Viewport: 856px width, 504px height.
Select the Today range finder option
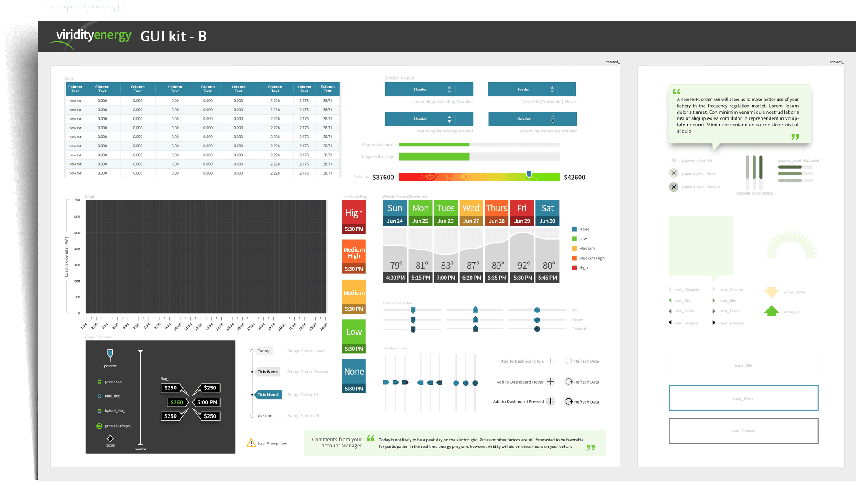pyautogui.click(x=263, y=351)
